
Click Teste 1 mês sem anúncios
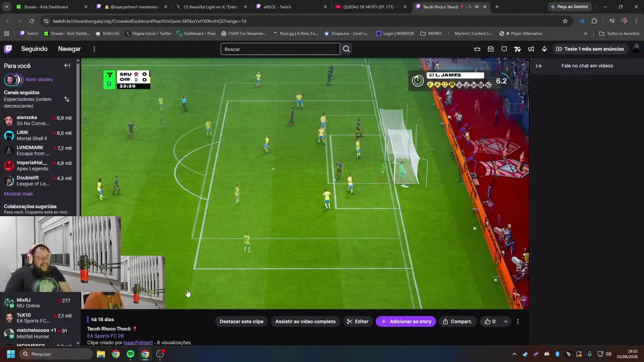[590, 49]
